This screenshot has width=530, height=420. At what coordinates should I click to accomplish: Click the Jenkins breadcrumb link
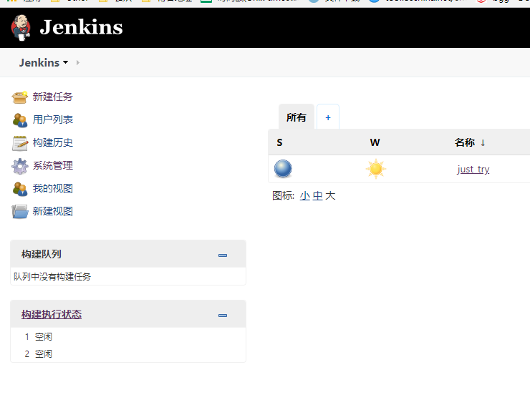[39, 63]
